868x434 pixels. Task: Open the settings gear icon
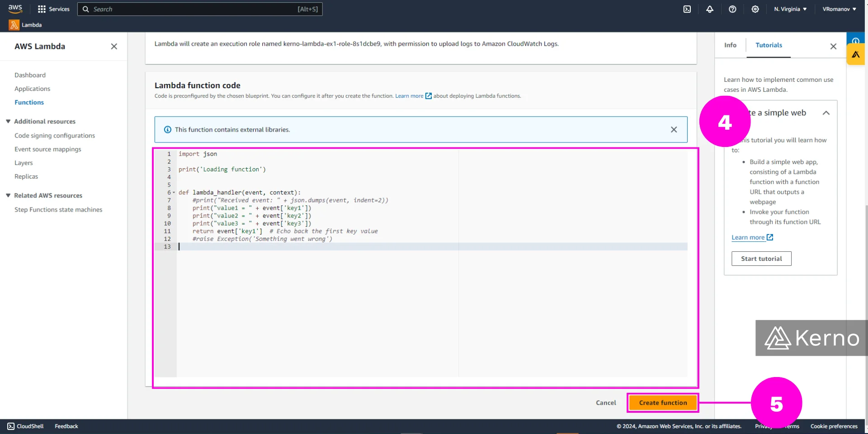755,9
